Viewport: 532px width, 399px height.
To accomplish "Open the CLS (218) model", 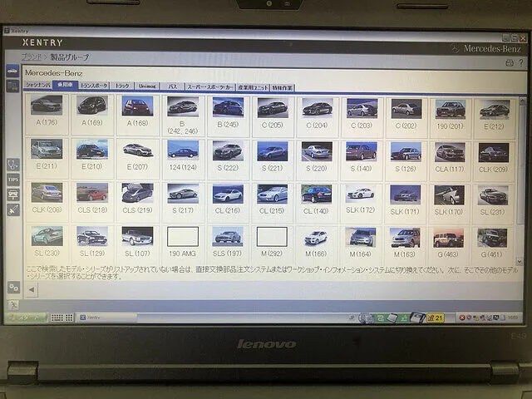I will pos(92,193).
